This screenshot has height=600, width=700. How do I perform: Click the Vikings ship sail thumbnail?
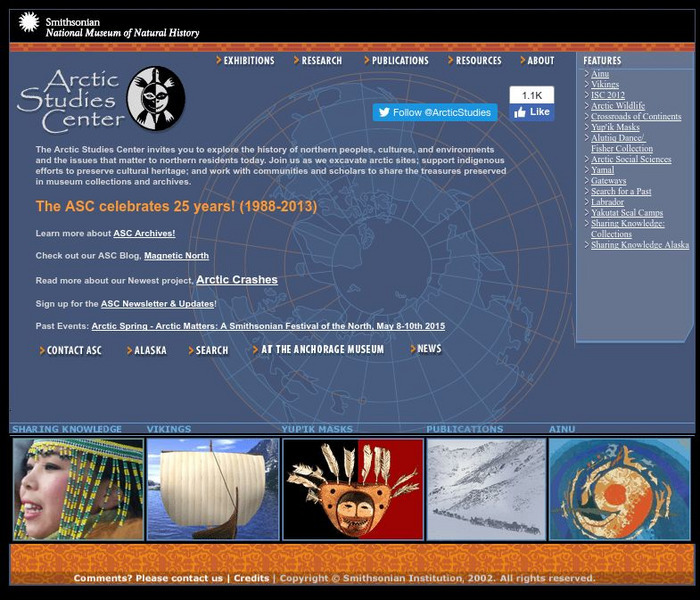pyautogui.click(x=213, y=489)
